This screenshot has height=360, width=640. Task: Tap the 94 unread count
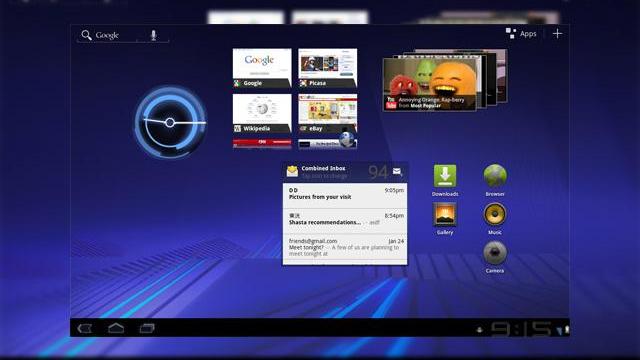(x=378, y=172)
